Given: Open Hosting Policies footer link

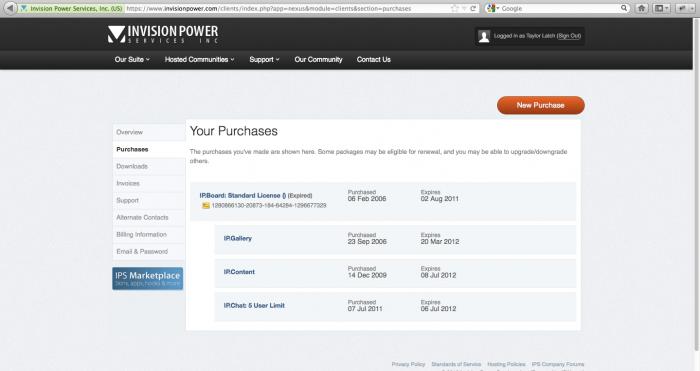Looking at the screenshot, I should pos(506,364).
